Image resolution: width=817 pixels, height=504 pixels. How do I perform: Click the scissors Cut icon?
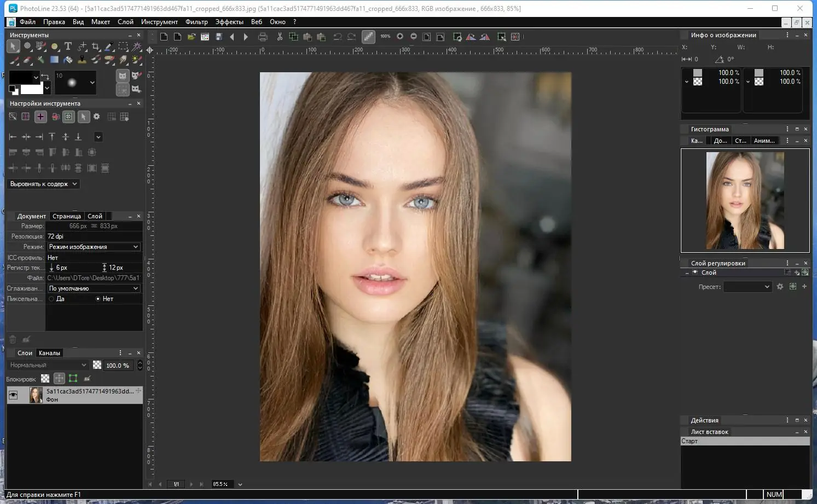tap(280, 37)
